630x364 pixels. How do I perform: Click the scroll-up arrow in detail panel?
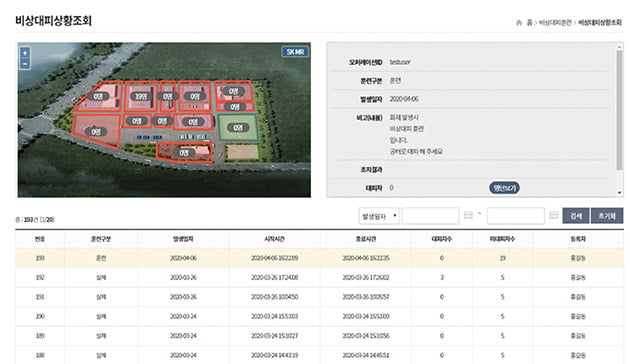pyautogui.click(x=619, y=47)
